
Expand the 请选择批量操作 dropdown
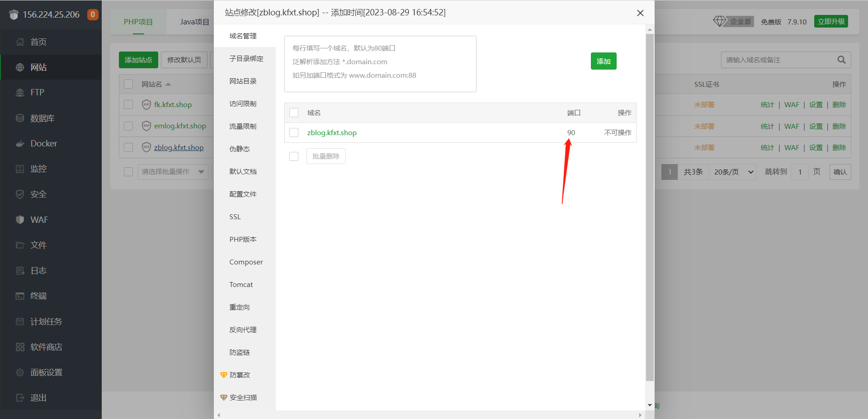click(172, 172)
